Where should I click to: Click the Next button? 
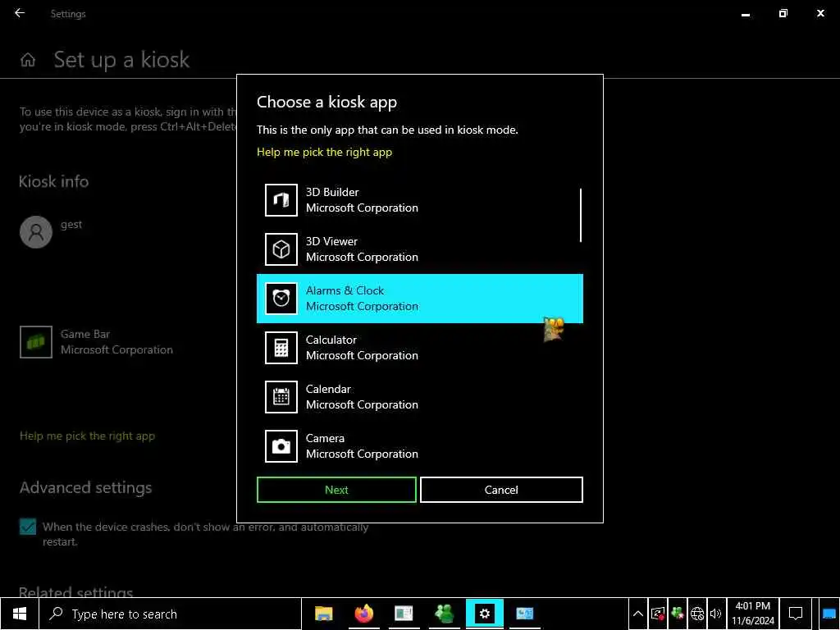click(x=336, y=490)
